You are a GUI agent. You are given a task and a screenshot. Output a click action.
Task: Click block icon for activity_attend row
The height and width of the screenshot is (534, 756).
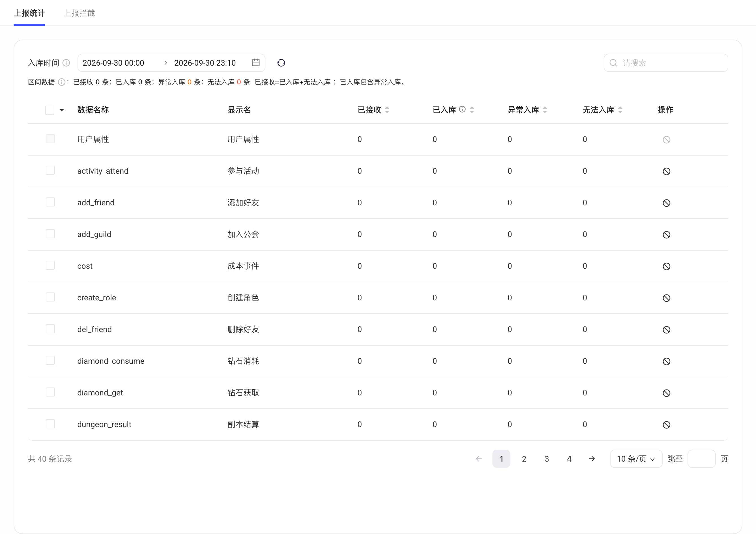(x=666, y=171)
